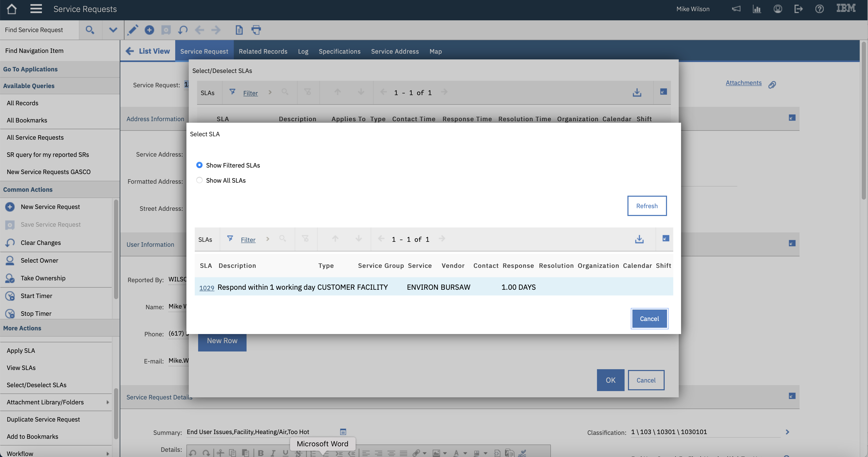Screen dimensions: 868x457
Task: Open the hamburger navigation menu
Action: (36, 9)
